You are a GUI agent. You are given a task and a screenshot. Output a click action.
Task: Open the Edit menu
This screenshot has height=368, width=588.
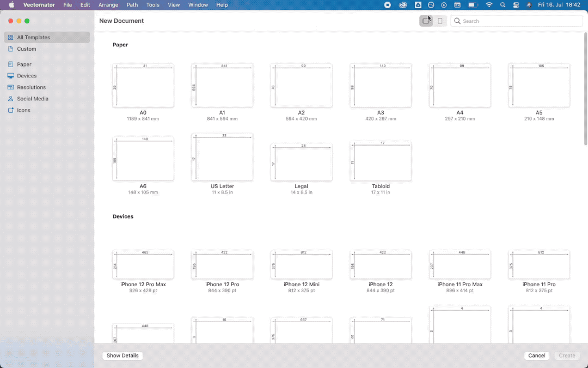[85, 5]
